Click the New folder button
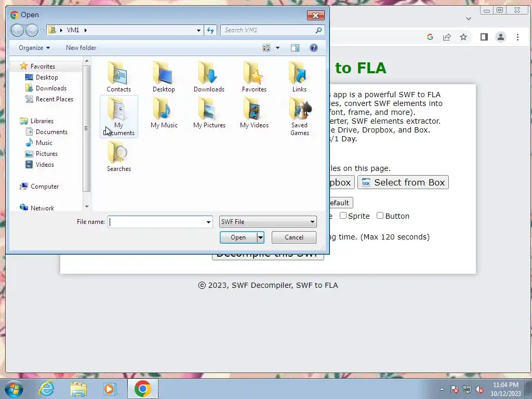This screenshot has height=399, width=532. pyautogui.click(x=81, y=48)
